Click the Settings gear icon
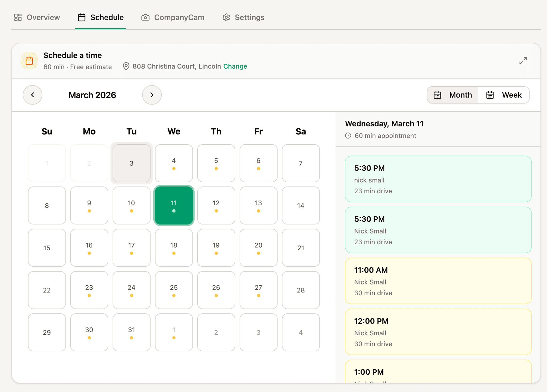547x392 pixels. (x=226, y=17)
